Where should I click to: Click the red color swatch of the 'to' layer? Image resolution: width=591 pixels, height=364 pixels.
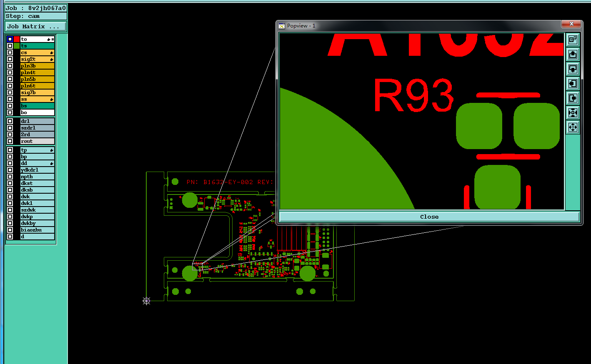[x=17, y=39]
